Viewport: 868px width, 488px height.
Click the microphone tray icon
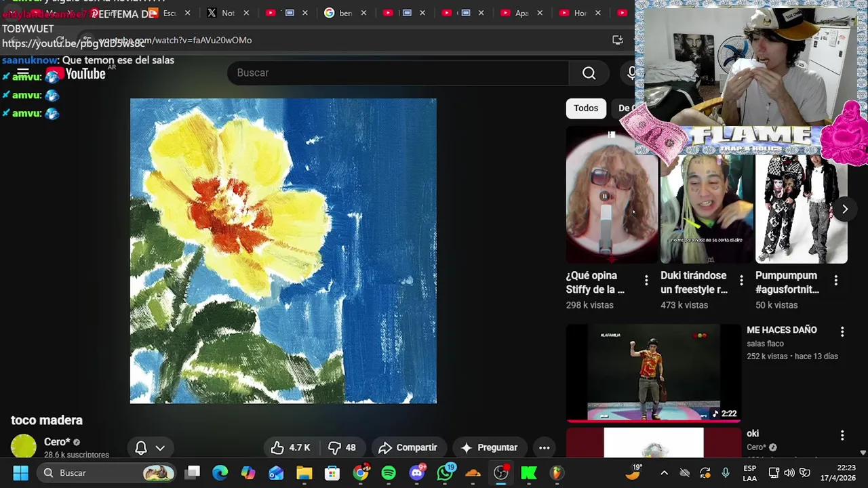[726, 473]
